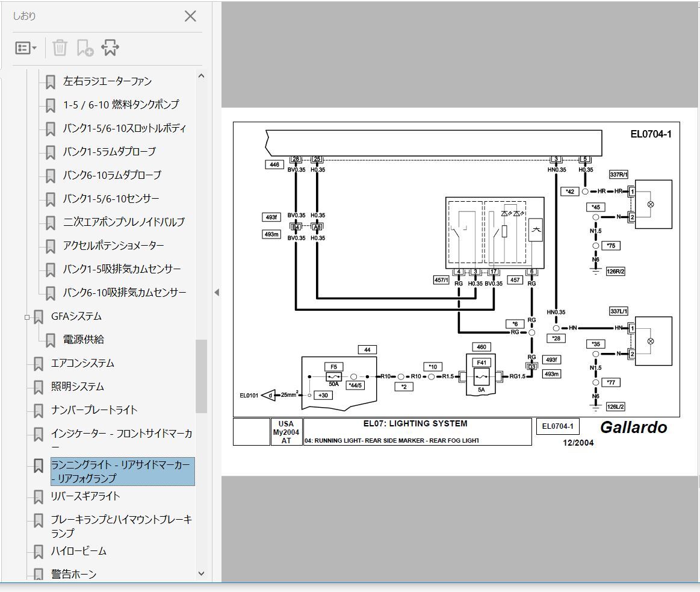Click the bookmark icon beside バンク1-5/6-10センサー
Screen dimensions: 700x592
(x=51, y=199)
